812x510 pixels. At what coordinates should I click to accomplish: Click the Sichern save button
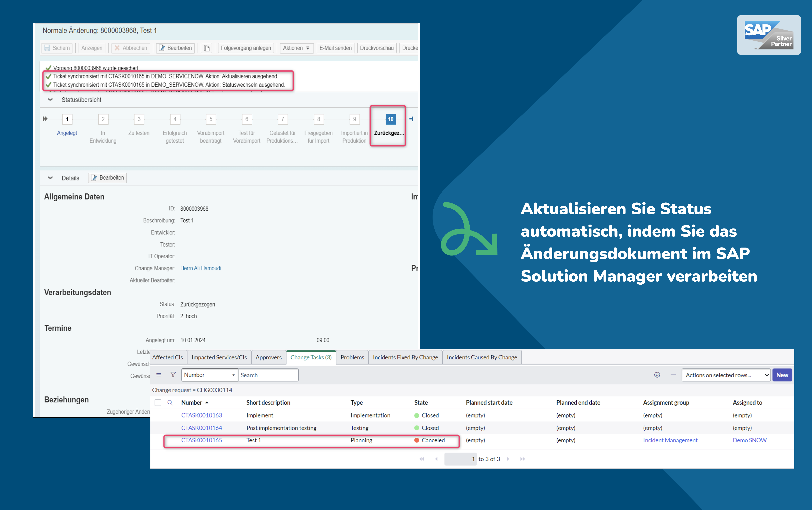tap(57, 48)
